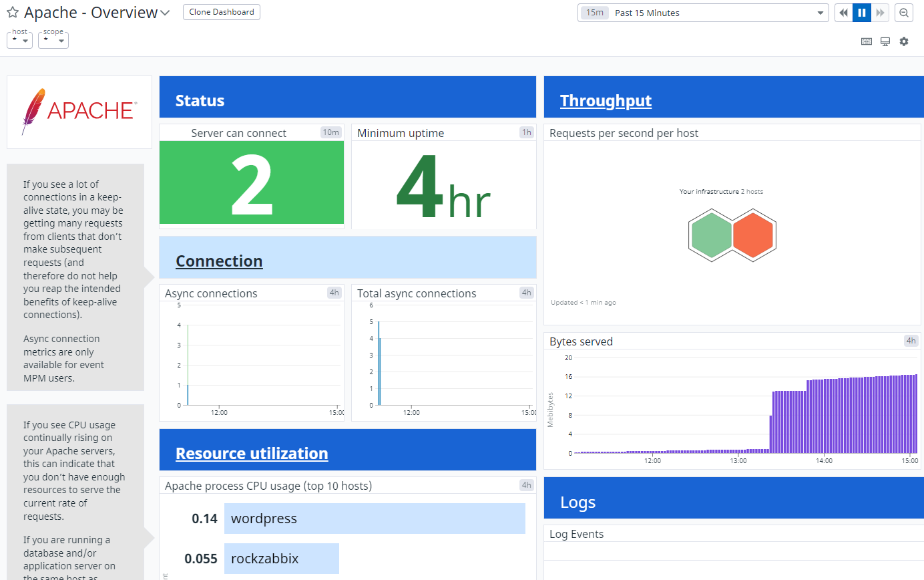Select the green host hexagon in hostmap
Image resolution: width=924 pixels, height=580 pixels.
711,236
